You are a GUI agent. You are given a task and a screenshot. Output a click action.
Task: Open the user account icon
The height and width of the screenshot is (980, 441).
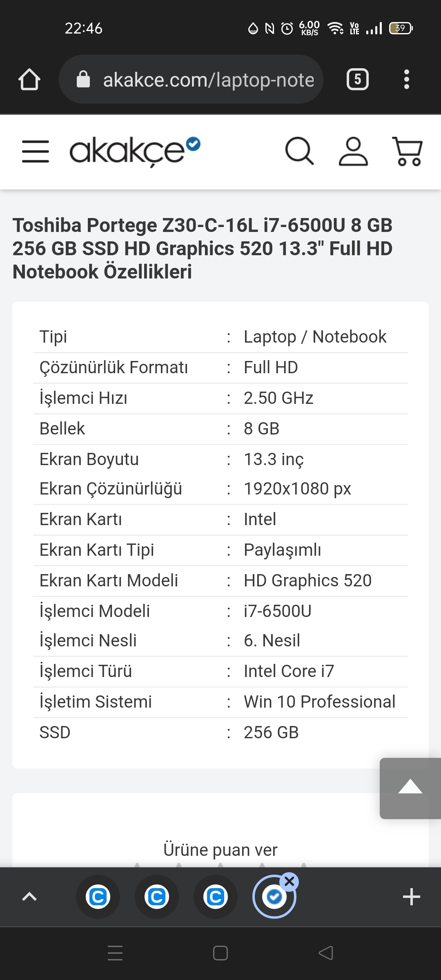(x=353, y=151)
